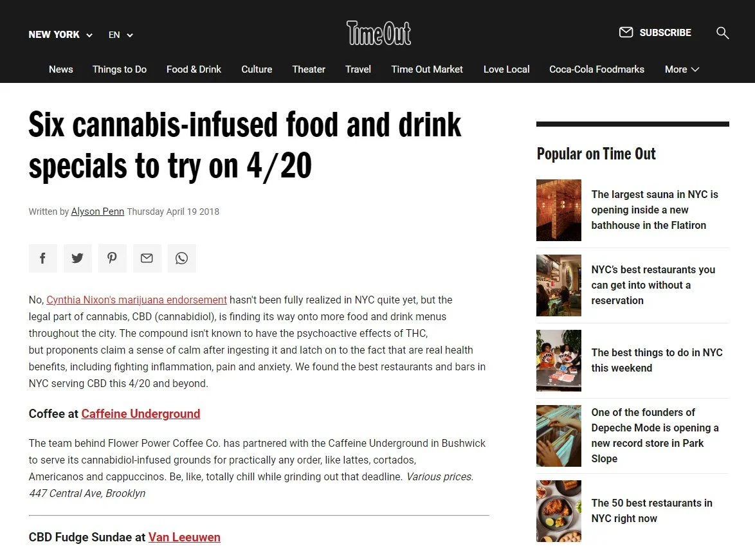Open the Food & Drink menu
The image size is (755, 560).
[x=194, y=69]
